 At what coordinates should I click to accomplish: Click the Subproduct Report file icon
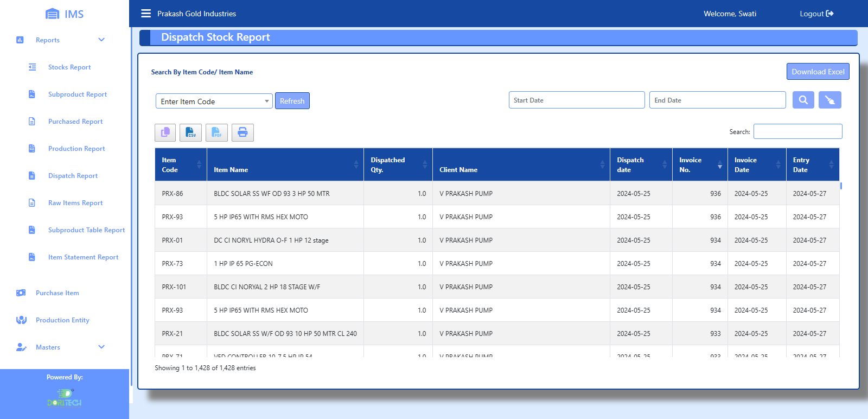tap(32, 94)
